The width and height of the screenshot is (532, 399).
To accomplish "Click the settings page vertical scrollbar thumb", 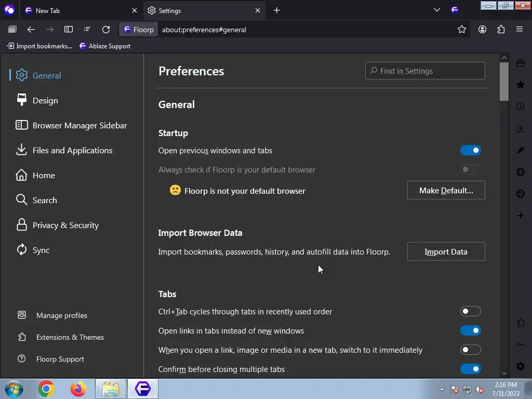I will pos(504,82).
